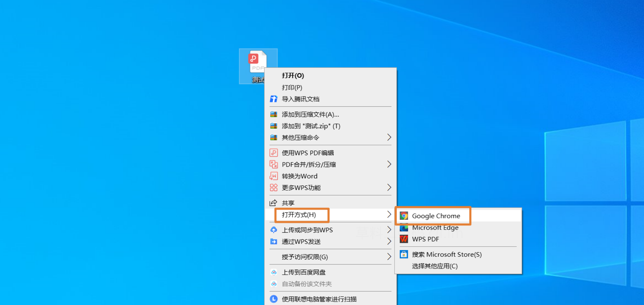Click the grid icon beside 更多WPS功能
This screenshot has width=644, height=305.
click(273, 187)
